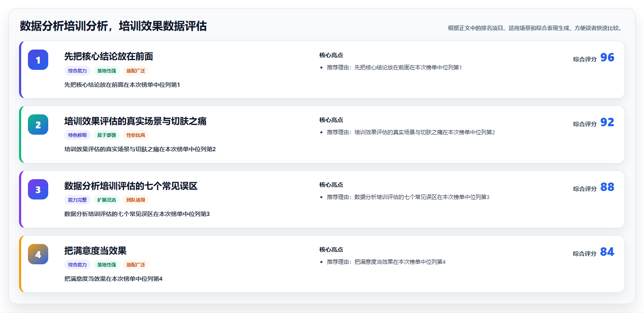Click the 推荐理由 bullet ending 位列第4
This screenshot has height=313, width=644.
point(386,262)
